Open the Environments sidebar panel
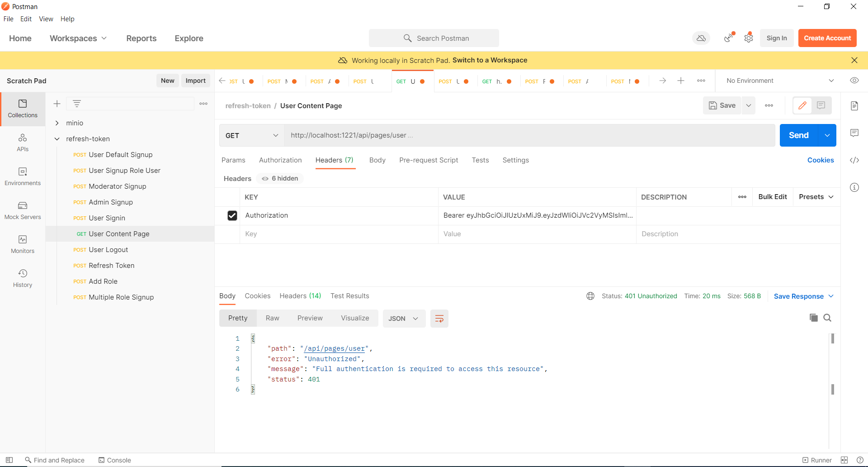This screenshot has height=467, width=868. [23, 176]
